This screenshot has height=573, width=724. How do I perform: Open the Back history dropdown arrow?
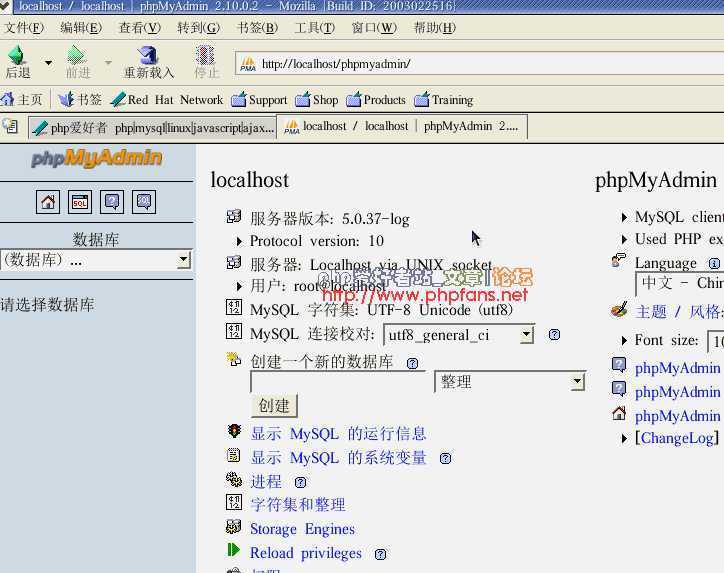click(48, 62)
